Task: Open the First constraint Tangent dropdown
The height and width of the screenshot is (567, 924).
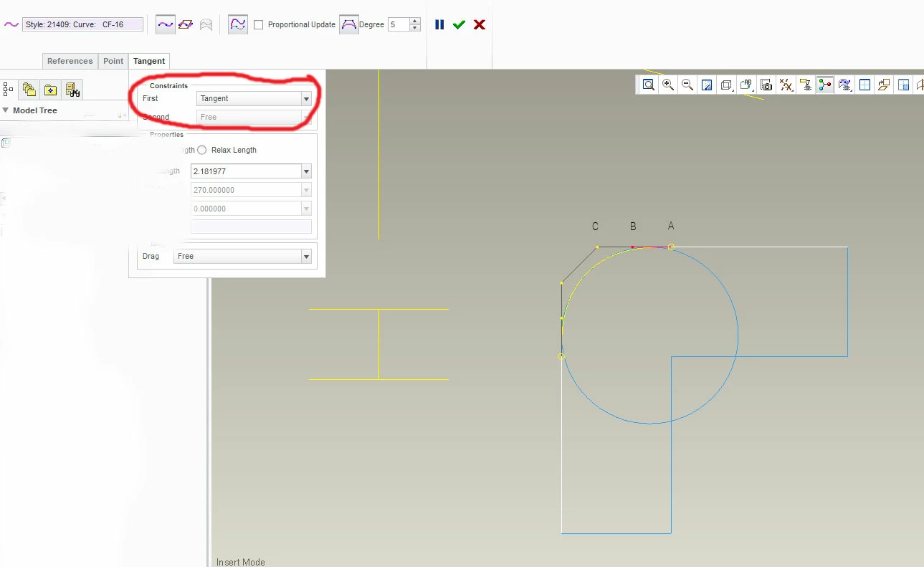Action: [x=254, y=99]
